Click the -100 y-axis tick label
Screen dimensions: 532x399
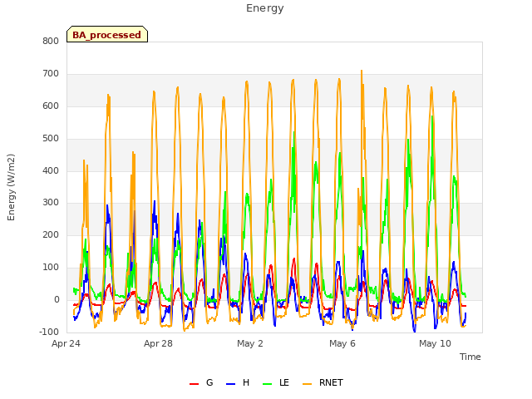(x=49, y=332)
